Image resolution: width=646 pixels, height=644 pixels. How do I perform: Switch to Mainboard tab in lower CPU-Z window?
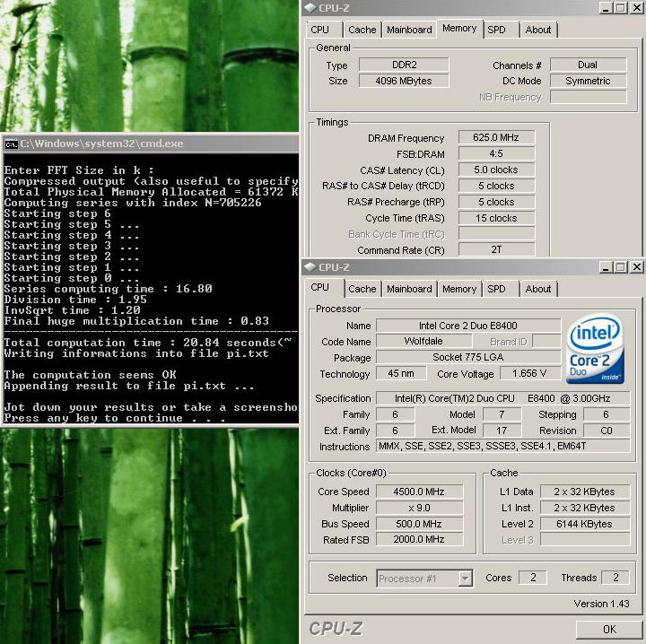(x=409, y=289)
